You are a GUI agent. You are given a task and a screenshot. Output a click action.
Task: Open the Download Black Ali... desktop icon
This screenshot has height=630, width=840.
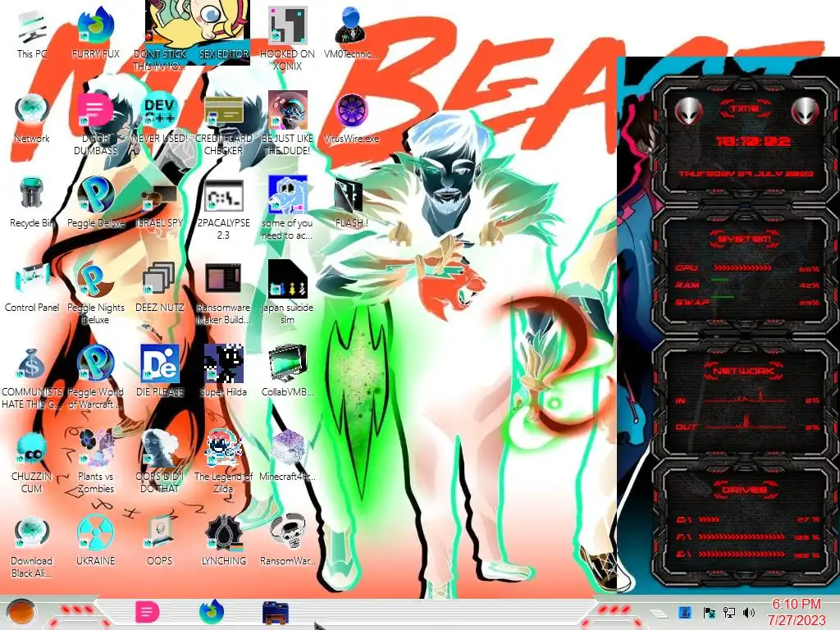click(x=32, y=546)
